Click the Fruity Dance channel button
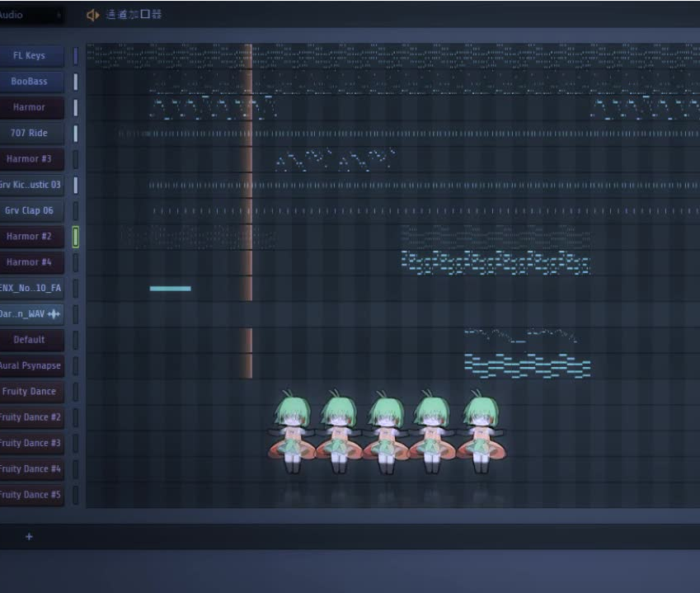 [31, 392]
